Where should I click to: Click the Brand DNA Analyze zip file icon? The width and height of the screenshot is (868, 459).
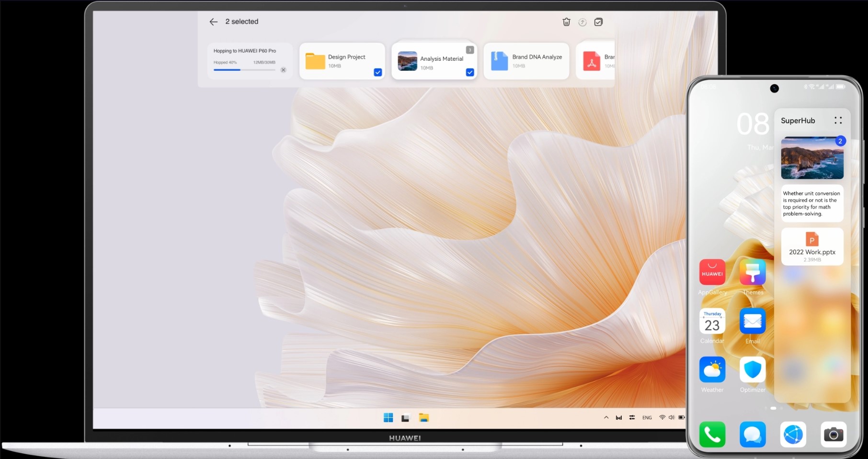point(499,61)
